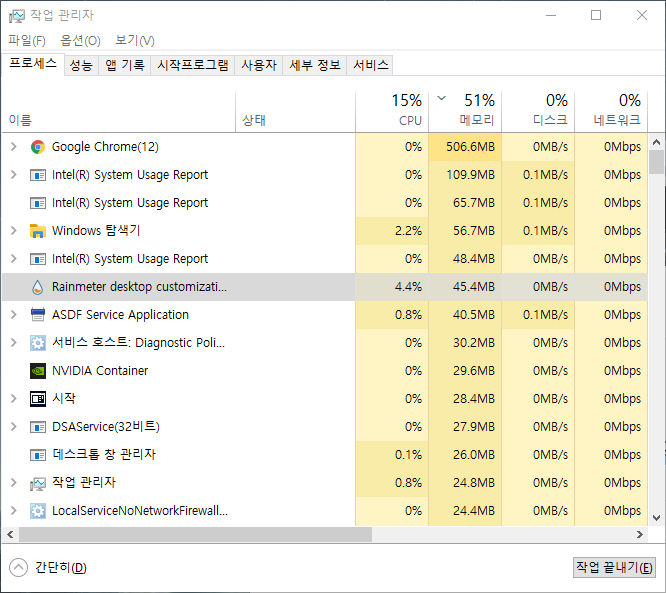Click the 데스크톱 창 관리자 icon
The width and height of the screenshot is (666, 593).
click(x=38, y=455)
